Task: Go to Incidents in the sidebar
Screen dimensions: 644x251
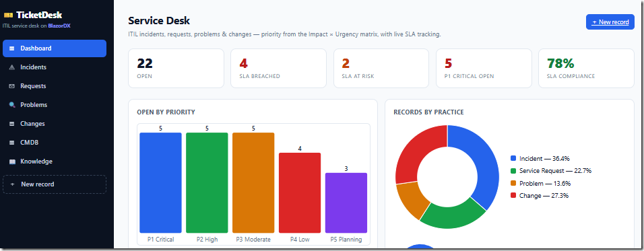Action: pyautogui.click(x=54, y=67)
